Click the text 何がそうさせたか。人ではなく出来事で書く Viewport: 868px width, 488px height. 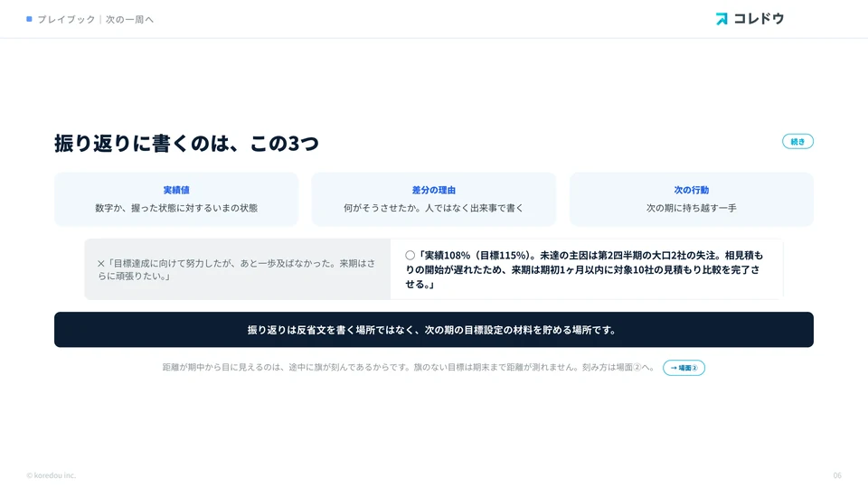pyautogui.click(x=433, y=208)
